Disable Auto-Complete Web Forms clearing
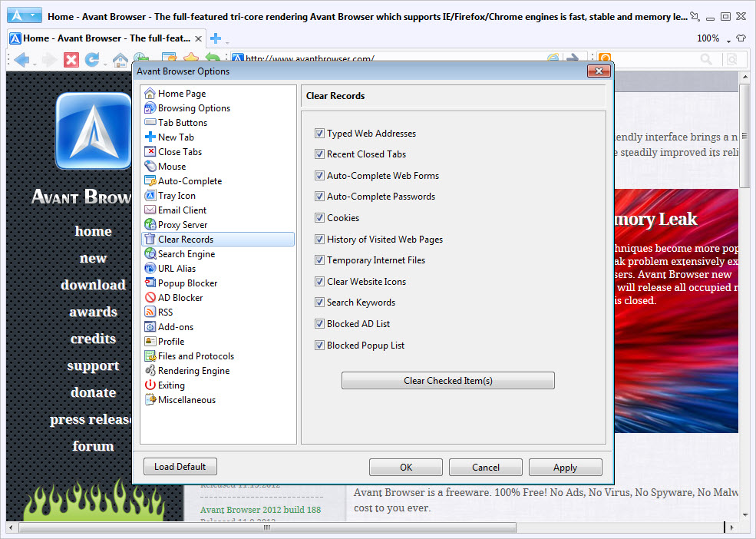The width and height of the screenshot is (756, 539). point(319,175)
